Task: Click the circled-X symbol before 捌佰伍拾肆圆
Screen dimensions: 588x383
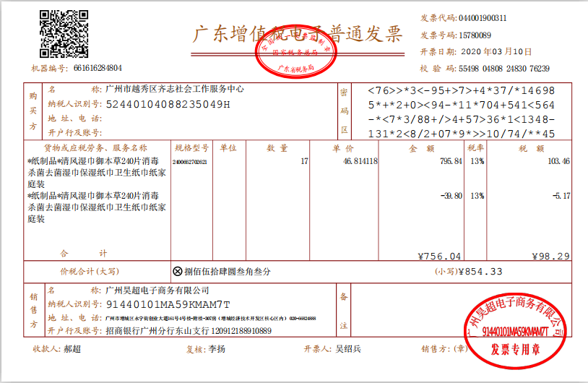Action: coord(178,271)
